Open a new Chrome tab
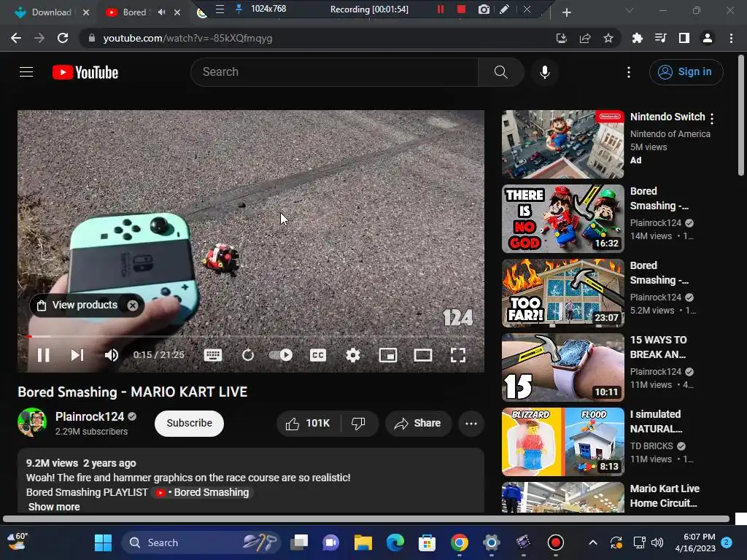Image resolution: width=747 pixels, height=560 pixels. (566, 12)
